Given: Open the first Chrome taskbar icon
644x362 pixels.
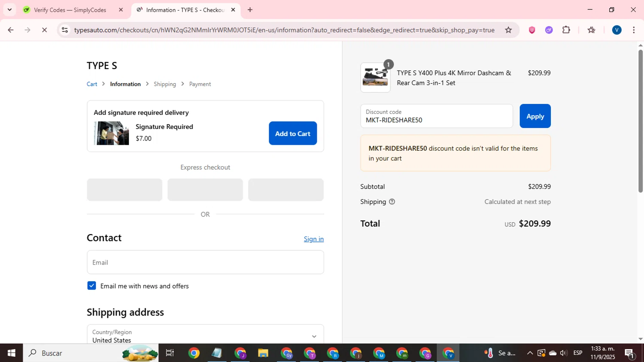Looking at the screenshot, I should click(x=194, y=353).
